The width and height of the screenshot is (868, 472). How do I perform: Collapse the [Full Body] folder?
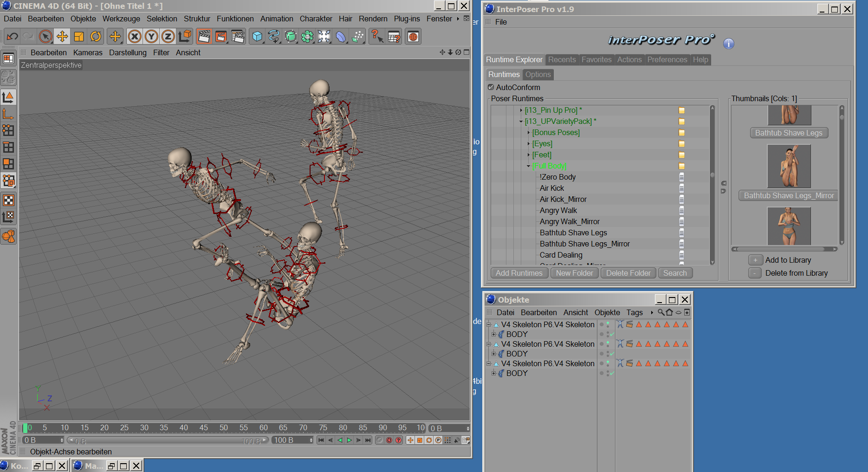click(528, 166)
